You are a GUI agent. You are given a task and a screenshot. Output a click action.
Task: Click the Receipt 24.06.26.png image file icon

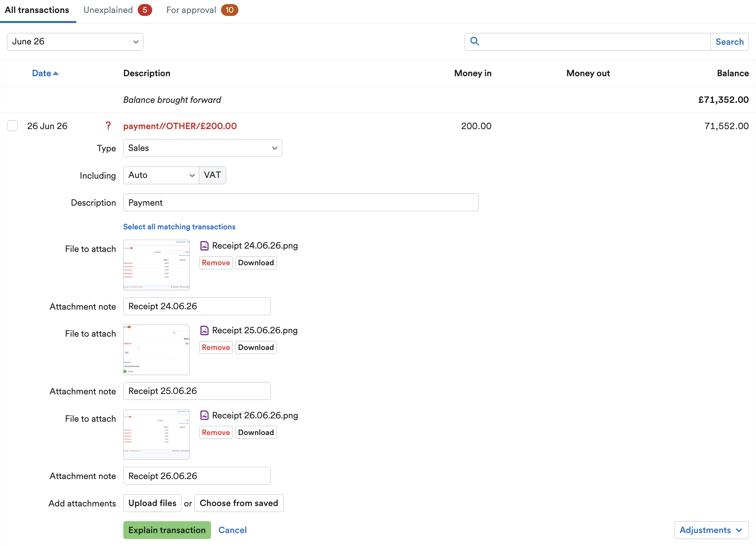204,246
